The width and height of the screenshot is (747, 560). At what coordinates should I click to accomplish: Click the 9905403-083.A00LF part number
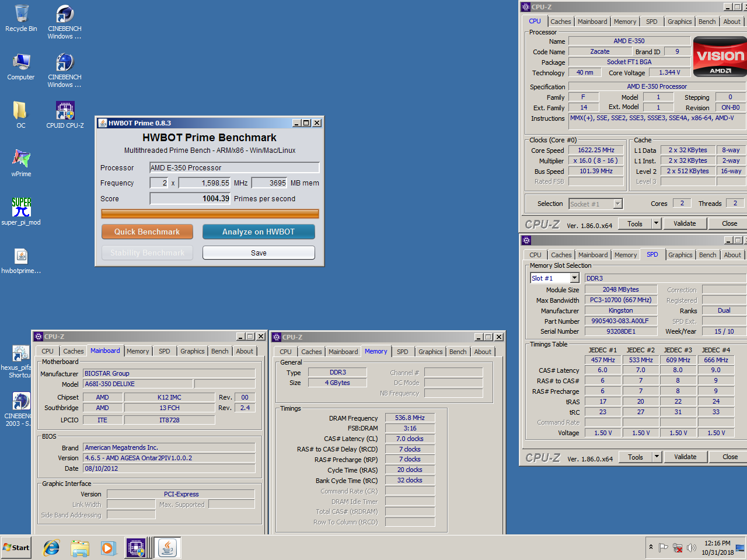[621, 321]
